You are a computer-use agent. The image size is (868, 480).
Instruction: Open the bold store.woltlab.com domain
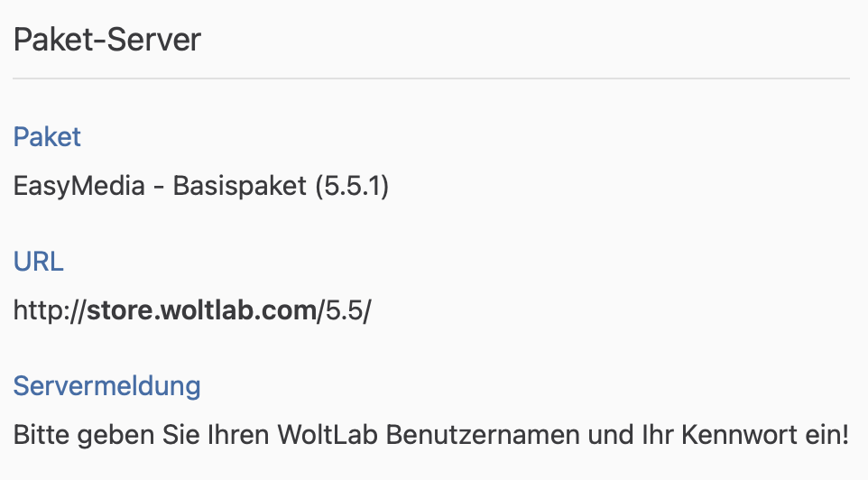(200, 311)
